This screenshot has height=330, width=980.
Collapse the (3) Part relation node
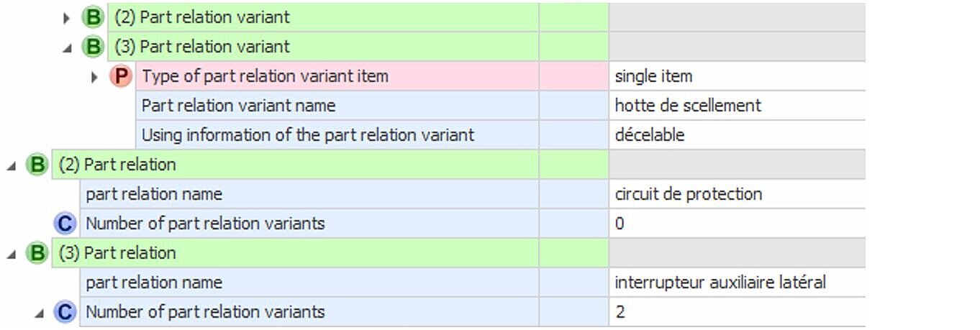[x=12, y=254]
